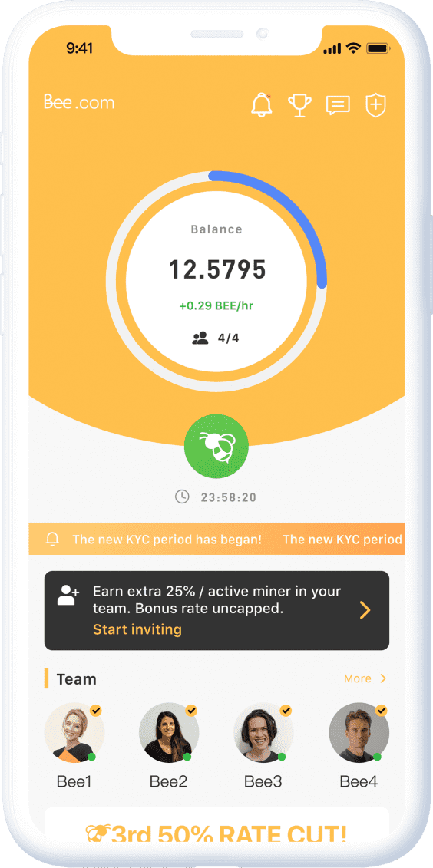Tap the Bee.com logo
The height and width of the screenshot is (868, 433).
pyautogui.click(x=78, y=102)
